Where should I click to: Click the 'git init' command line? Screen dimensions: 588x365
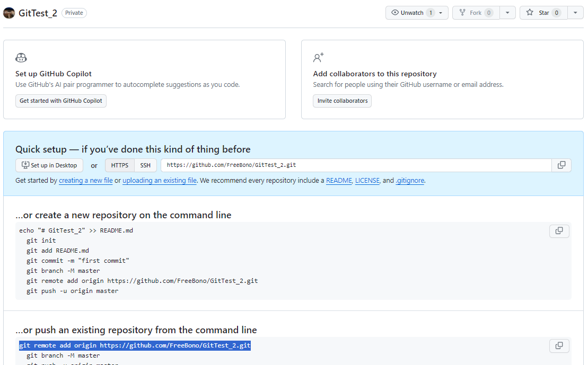(41, 241)
